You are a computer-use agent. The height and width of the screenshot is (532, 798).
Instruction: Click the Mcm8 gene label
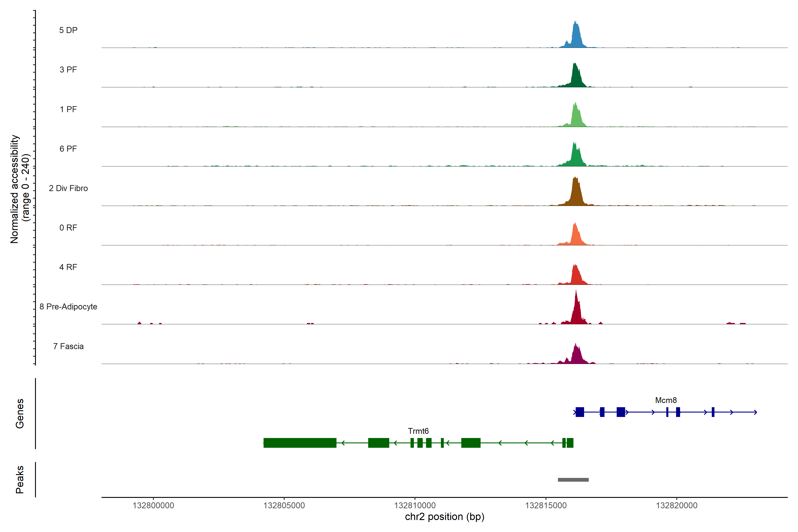(666, 400)
